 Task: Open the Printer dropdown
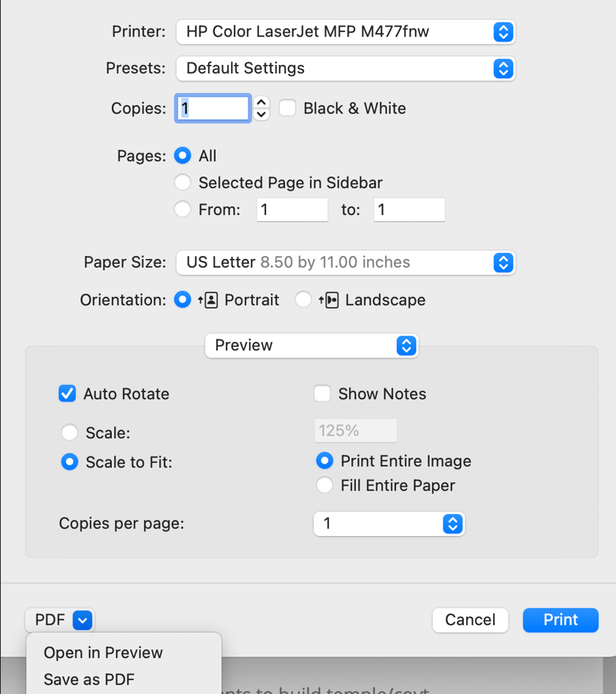pyautogui.click(x=346, y=31)
